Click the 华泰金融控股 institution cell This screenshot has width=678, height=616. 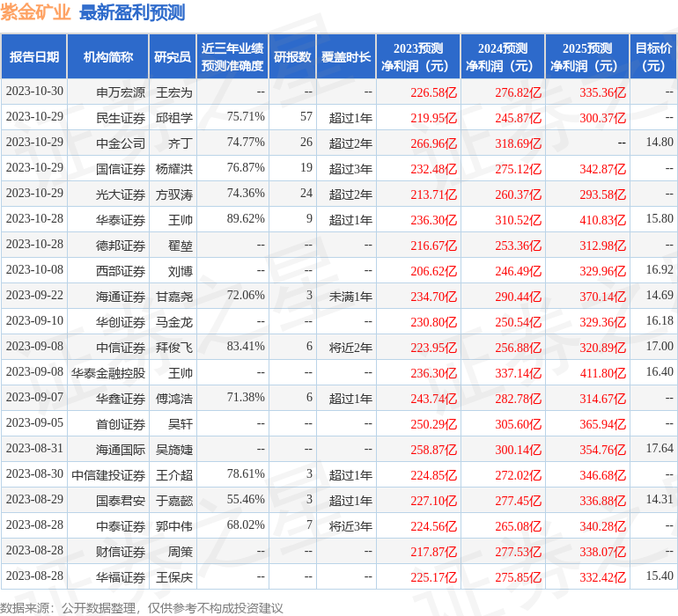point(108,372)
